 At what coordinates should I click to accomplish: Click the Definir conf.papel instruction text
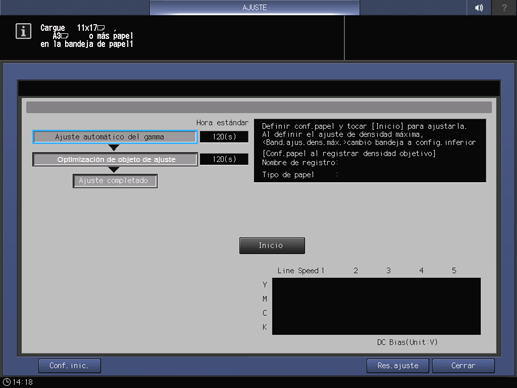click(x=364, y=126)
